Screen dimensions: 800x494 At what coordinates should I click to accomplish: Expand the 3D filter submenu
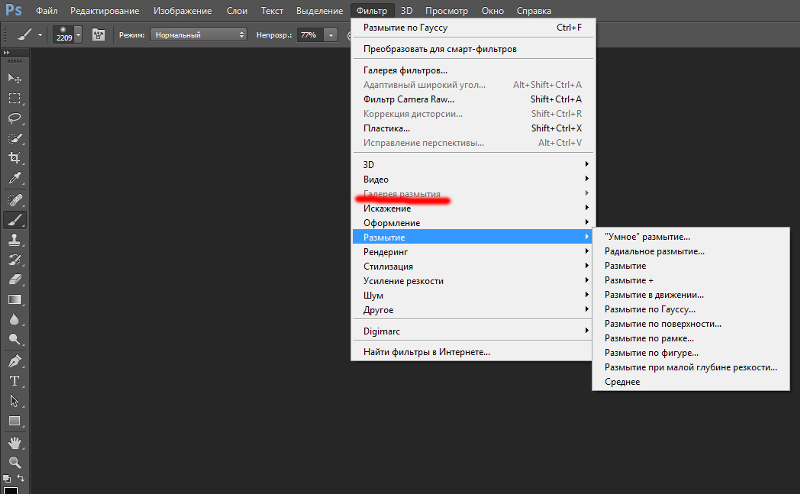(x=473, y=165)
